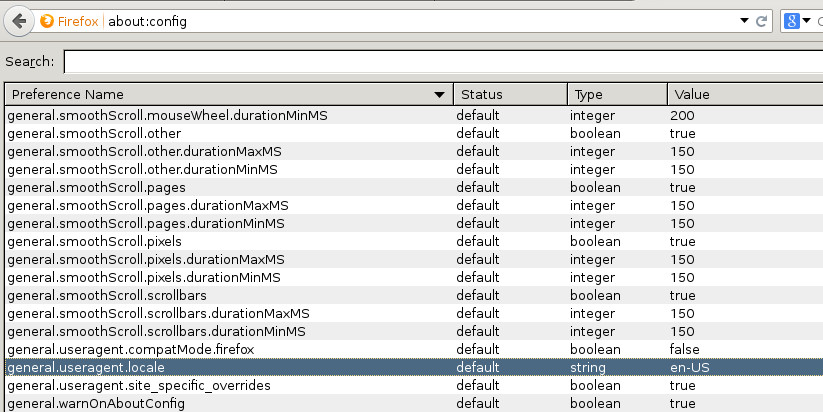The width and height of the screenshot is (823, 412).
Task: Sort by the Value column header
Action: tap(745, 94)
